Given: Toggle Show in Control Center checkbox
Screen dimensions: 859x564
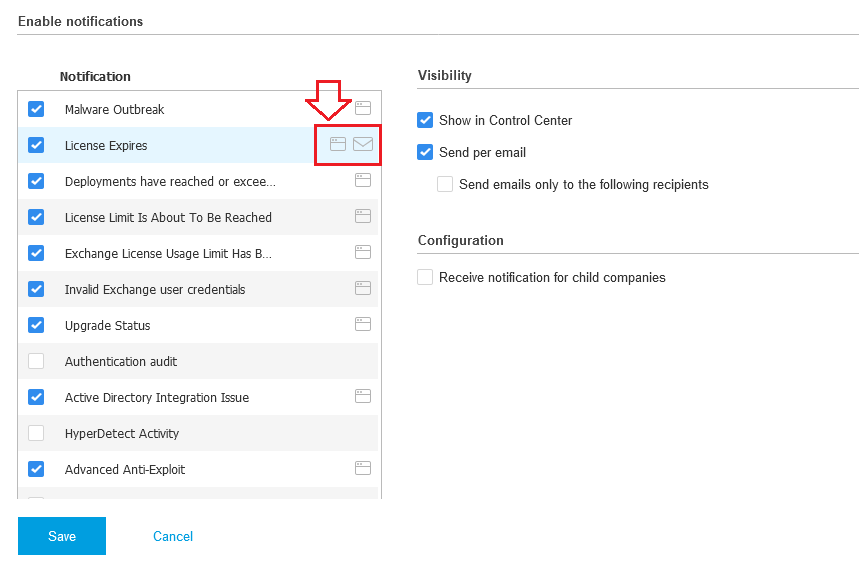Looking at the screenshot, I should 425,120.
